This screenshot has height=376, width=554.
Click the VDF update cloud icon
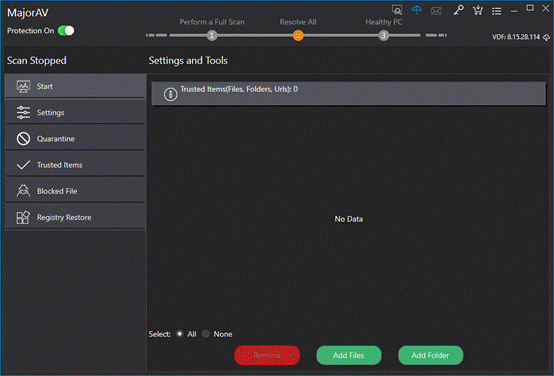click(x=546, y=37)
